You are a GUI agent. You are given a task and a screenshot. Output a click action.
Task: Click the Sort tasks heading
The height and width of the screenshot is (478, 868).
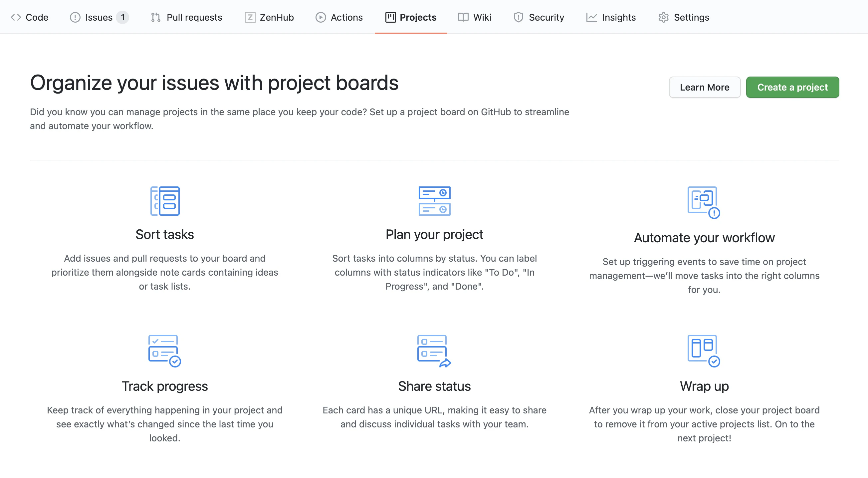tap(165, 235)
